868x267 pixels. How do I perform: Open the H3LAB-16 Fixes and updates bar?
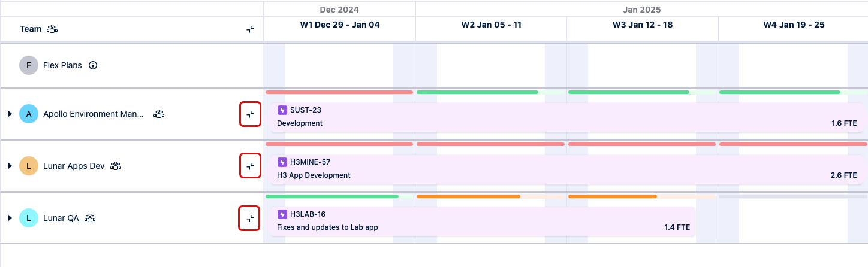click(483, 221)
